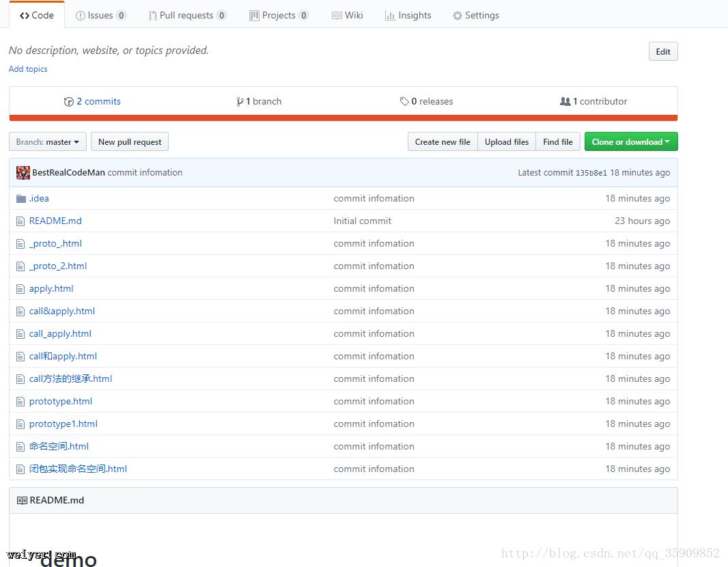Click the Edit description button

pyautogui.click(x=662, y=51)
